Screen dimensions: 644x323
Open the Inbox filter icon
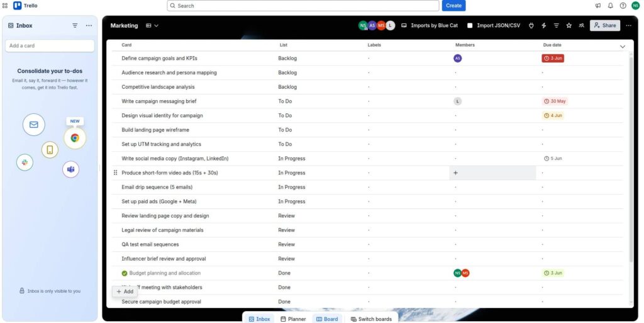(75, 25)
